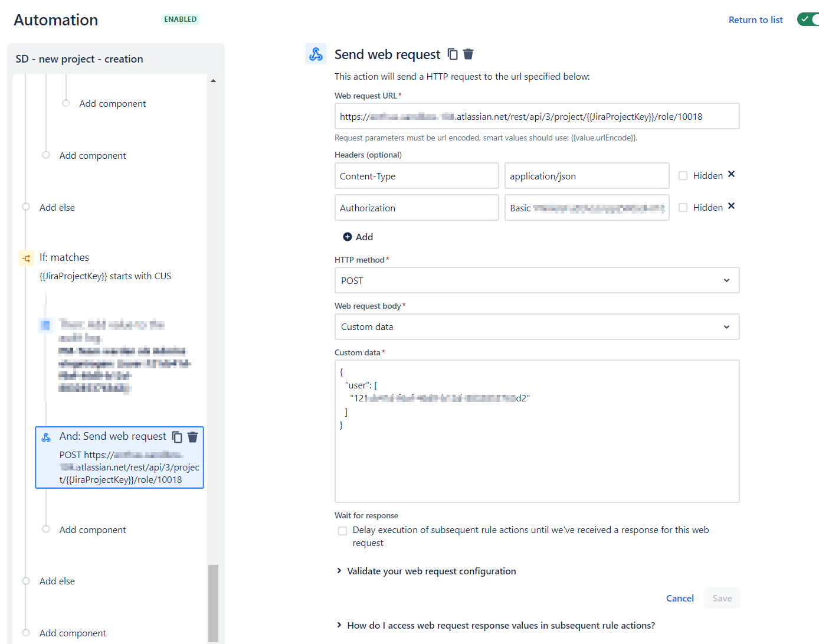Open the Web request body dropdown

537,326
